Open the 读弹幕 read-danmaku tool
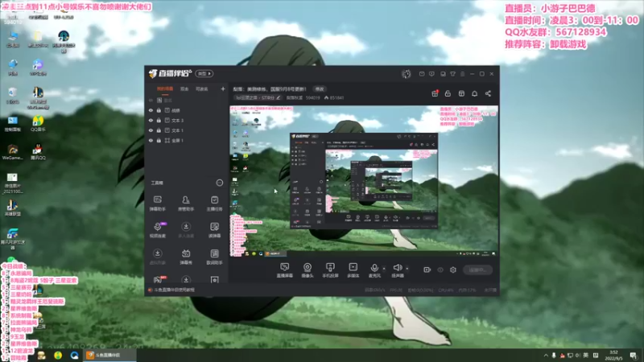 point(214,230)
